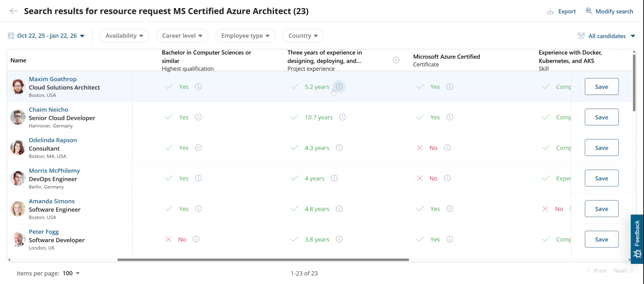Screen dimensions: 644x284
Task: Click the vertical table scrollbar
Action: [634, 82]
